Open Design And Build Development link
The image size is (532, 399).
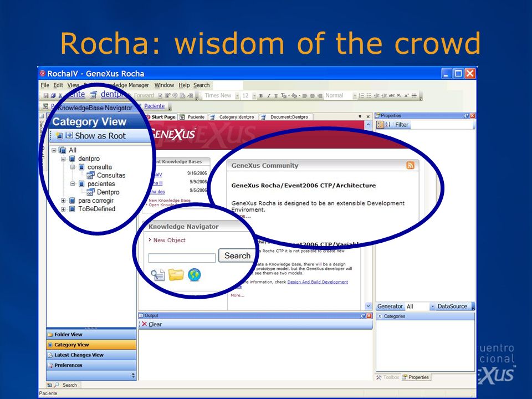point(318,282)
